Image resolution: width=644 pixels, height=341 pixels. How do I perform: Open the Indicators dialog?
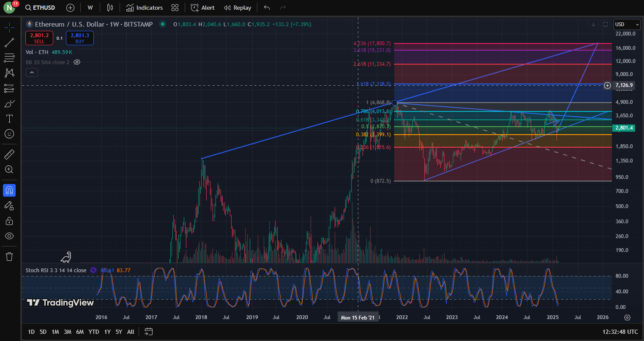[144, 8]
